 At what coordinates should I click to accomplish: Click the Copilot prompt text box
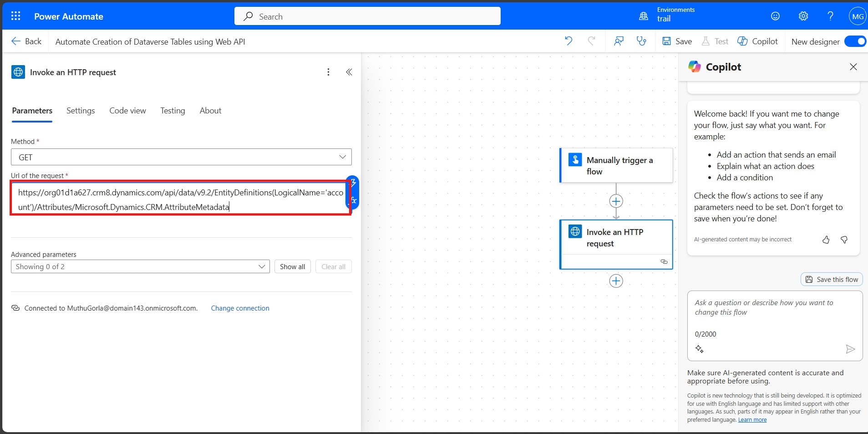[774, 314]
